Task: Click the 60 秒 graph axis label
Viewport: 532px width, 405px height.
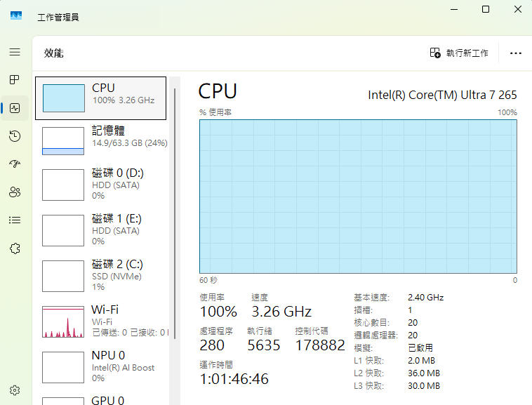Action: (x=208, y=280)
